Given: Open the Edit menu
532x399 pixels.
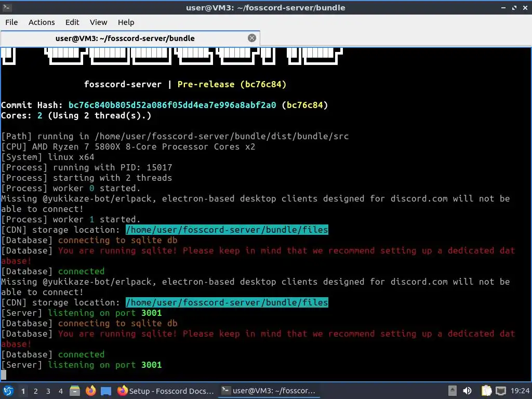Looking at the screenshot, I should pyautogui.click(x=72, y=22).
